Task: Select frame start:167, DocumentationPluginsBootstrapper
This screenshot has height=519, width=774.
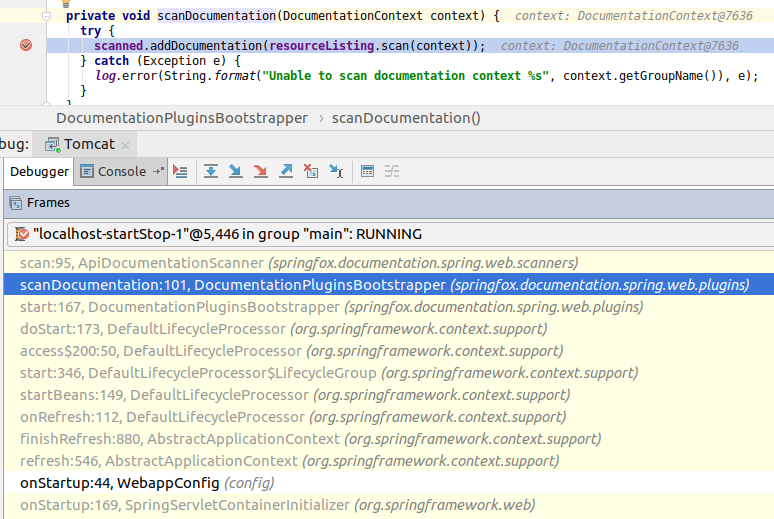Action: [389, 307]
